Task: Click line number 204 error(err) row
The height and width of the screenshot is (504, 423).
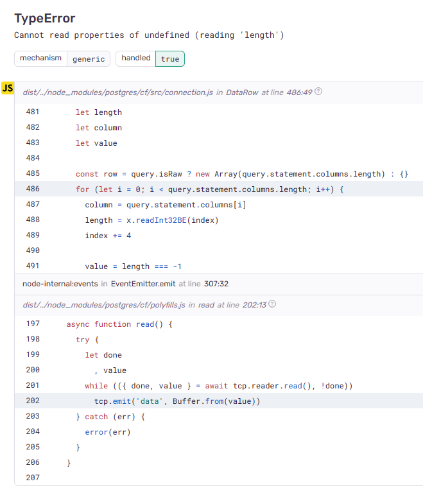Action: (33, 432)
